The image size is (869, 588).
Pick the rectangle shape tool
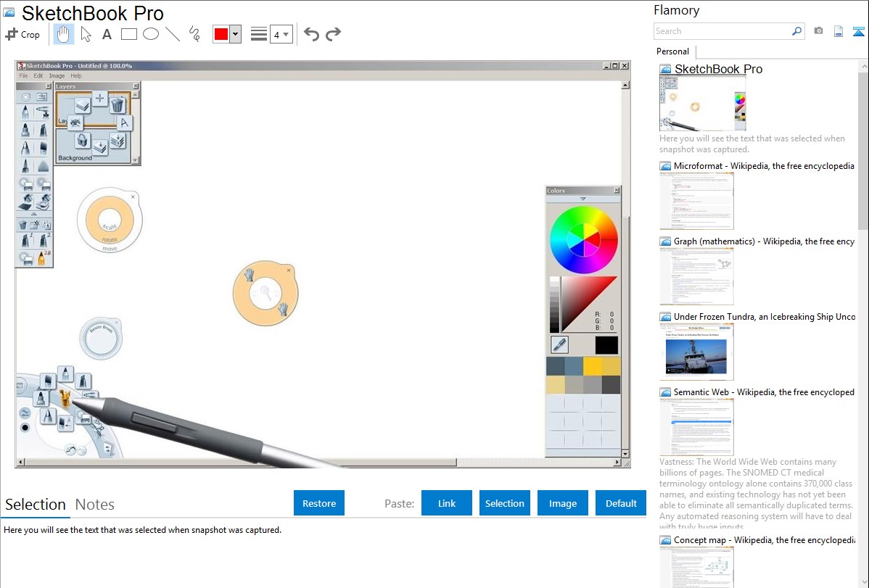pyautogui.click(x=128, y=34)
